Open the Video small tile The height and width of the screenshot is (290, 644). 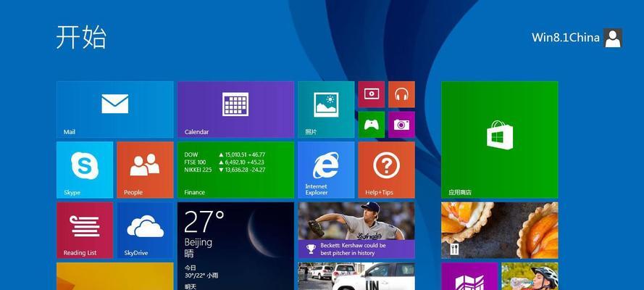click(372, 94)
